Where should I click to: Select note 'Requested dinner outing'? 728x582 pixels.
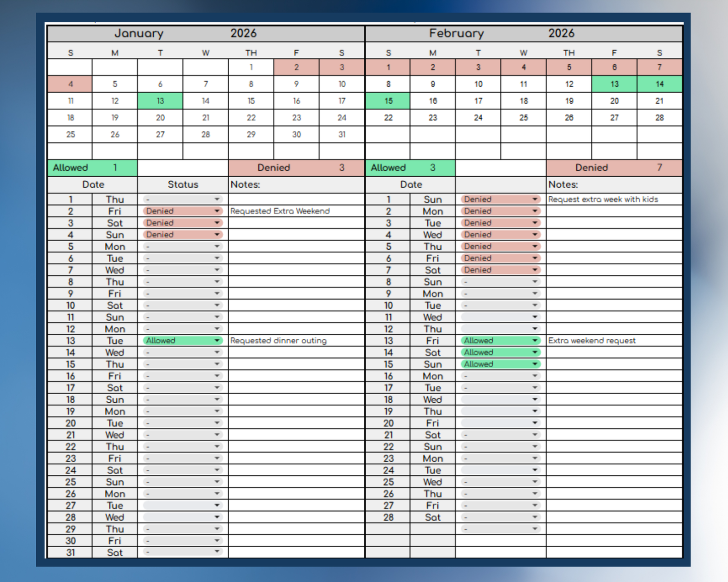point(279,340)
